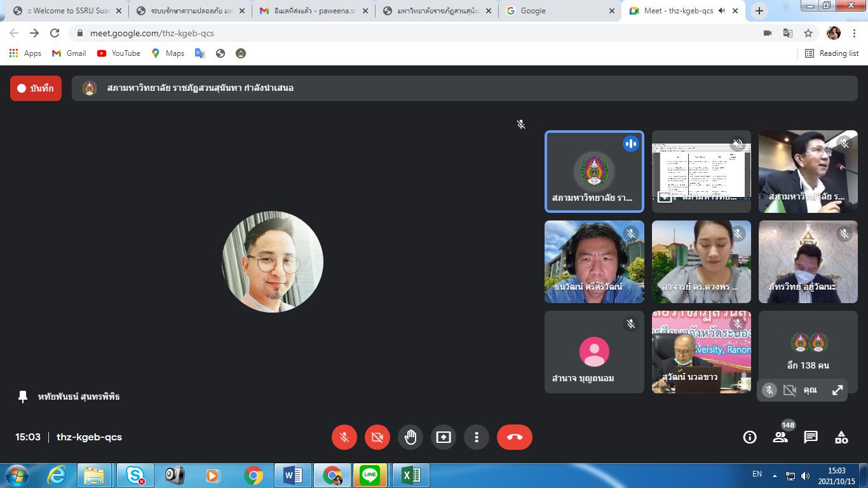
Task: Open the chat panel icon
Action: pos(811,437)
